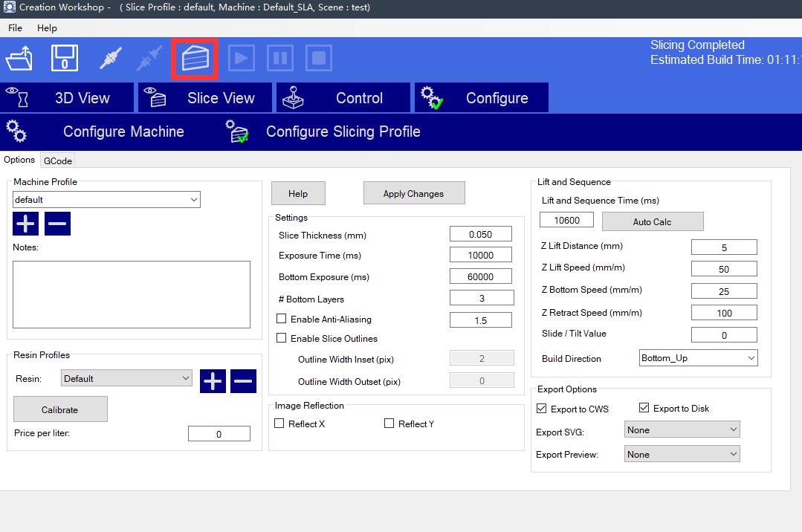Open the Machine Profile dropdown
Image resolution: width=802 pixels, height=532 pixels.
[106, 199]
